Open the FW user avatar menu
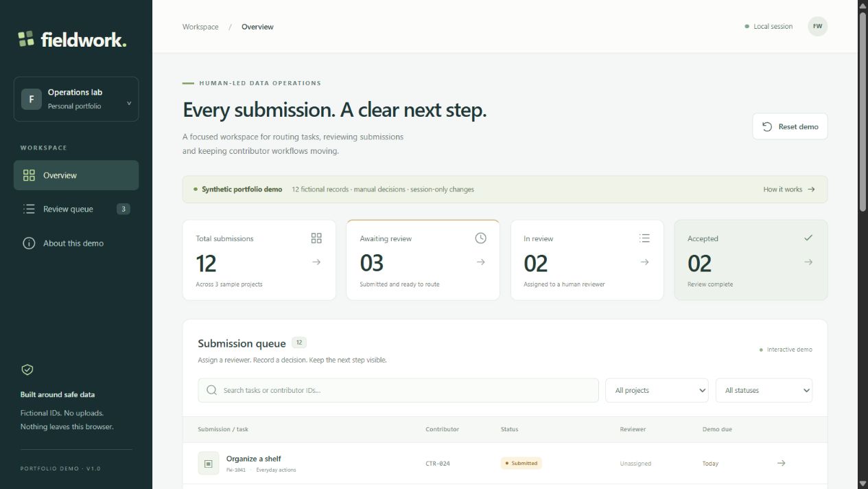 click(817, 26)
